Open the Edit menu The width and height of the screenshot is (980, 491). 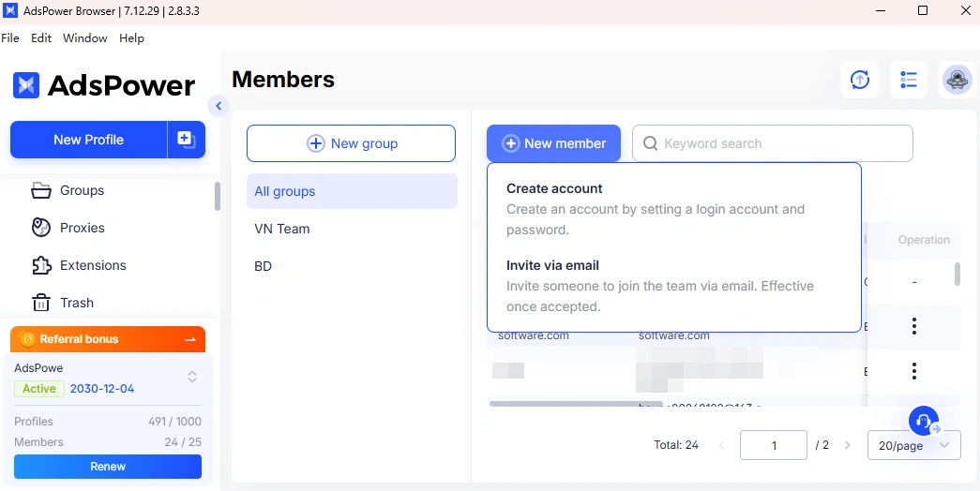41,38
